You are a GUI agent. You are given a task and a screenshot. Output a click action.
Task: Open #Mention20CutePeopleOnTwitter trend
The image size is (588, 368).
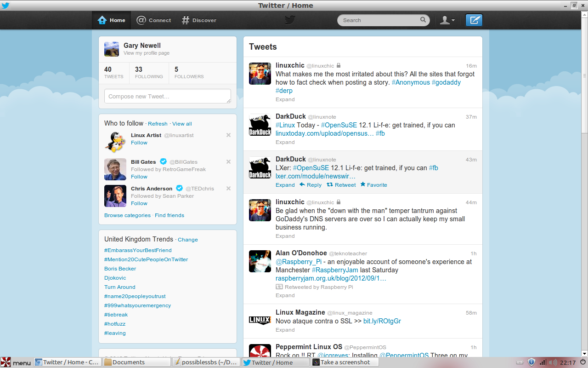(x=146, y=259)
